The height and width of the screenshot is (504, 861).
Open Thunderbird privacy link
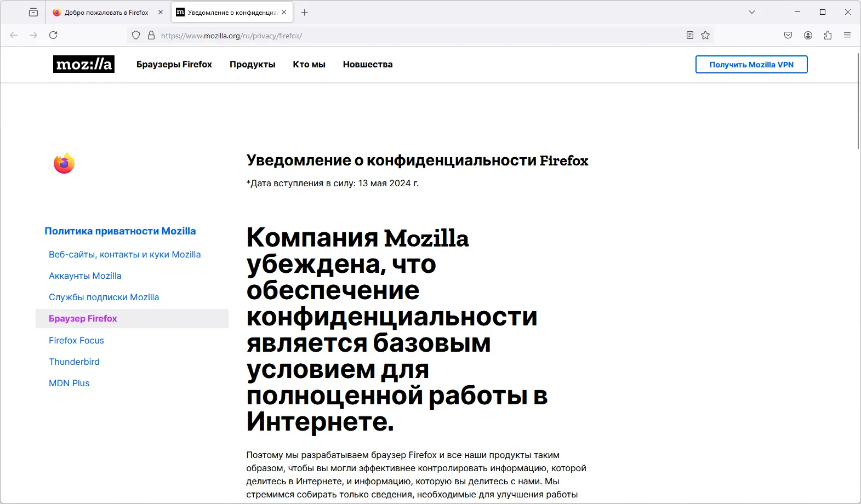tap(74, 362)
